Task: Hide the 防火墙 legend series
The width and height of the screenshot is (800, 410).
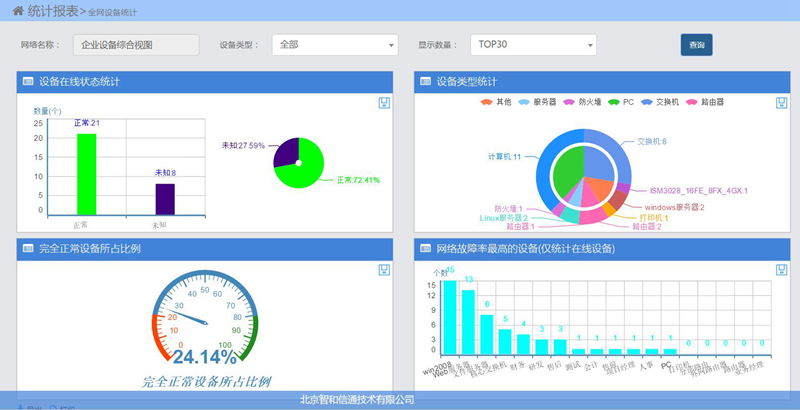Action: [x=581, y=102]
